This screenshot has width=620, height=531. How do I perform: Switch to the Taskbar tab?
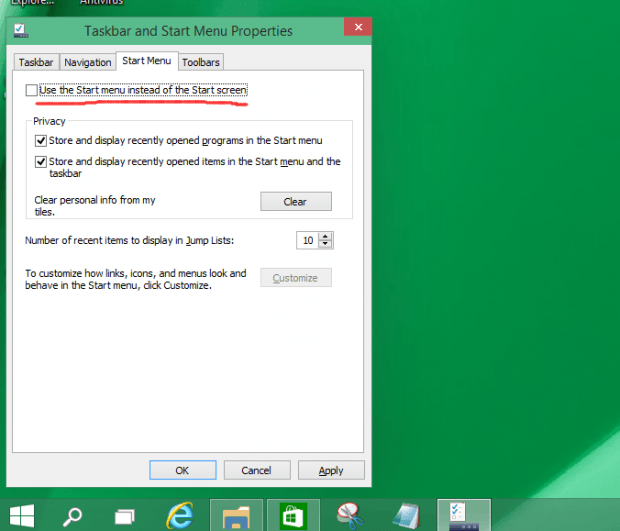pyautogui.click(x=36, y=62)
